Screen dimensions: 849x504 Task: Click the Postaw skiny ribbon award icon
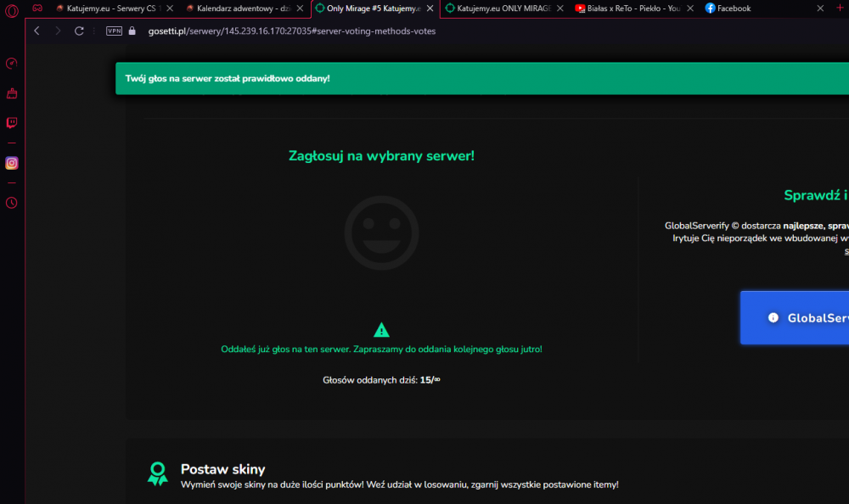(158, 473)
